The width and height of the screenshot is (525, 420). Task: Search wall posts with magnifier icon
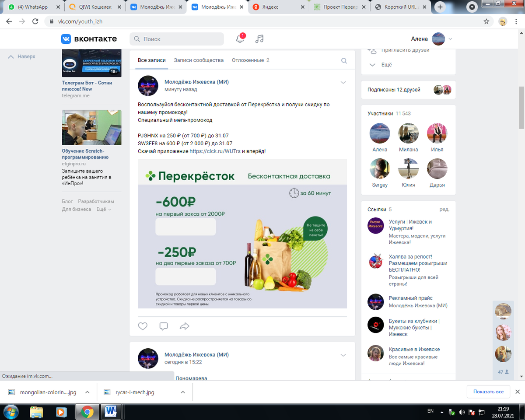(344, 61)
